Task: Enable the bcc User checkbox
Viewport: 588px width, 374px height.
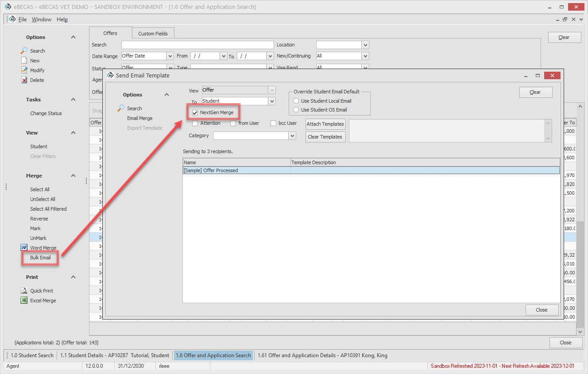Action: pos(274,123)
